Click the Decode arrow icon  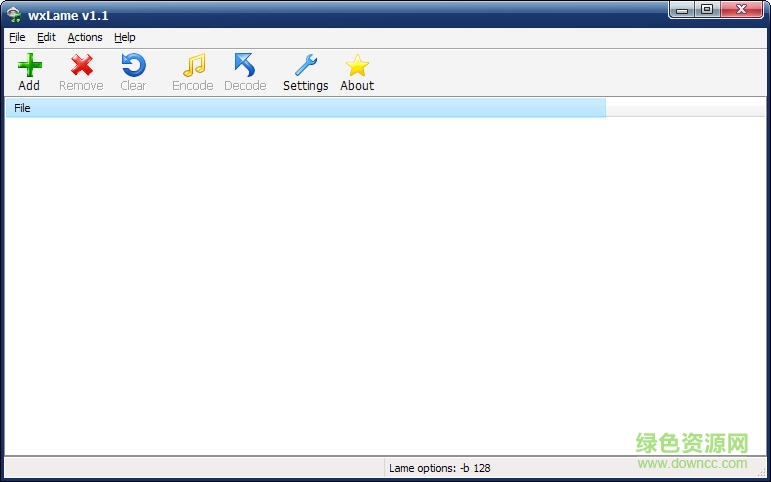[x=245, y=65]
